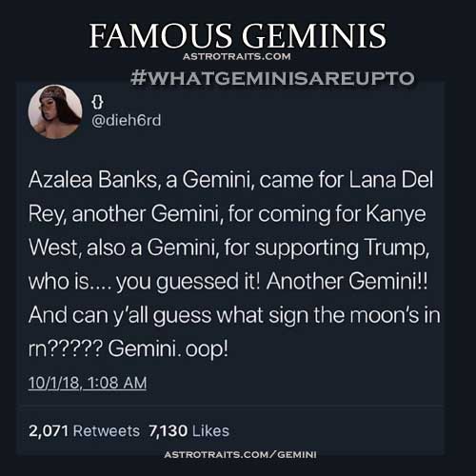Click the #WHATGEMINISAREUPTO hashtag

[x=272, y=78]
